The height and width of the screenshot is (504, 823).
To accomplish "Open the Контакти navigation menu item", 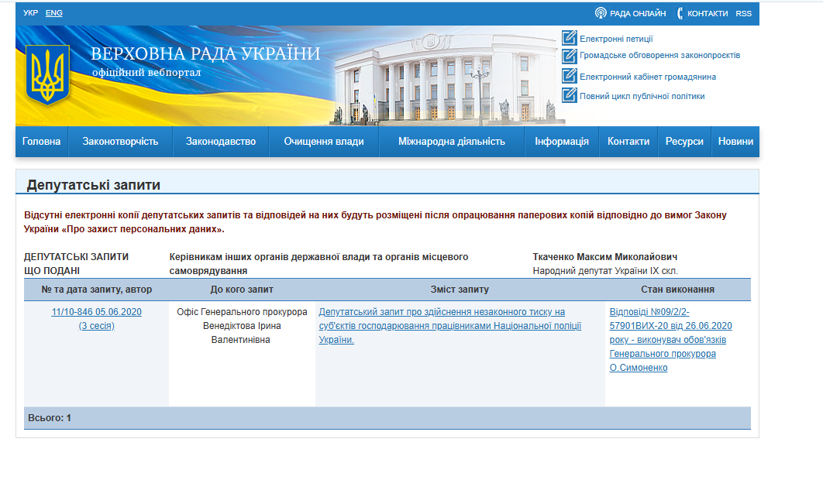I will pos(628,142).
